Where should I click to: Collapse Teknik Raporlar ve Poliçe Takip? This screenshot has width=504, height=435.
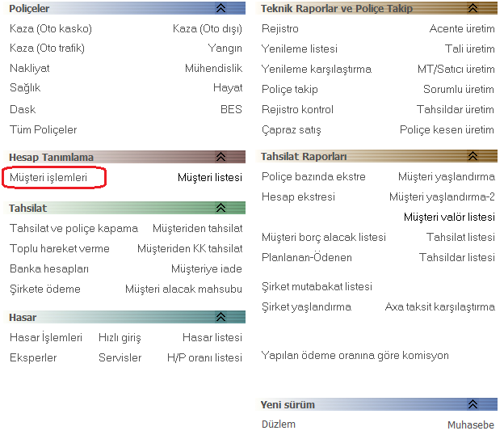[472, 8]
